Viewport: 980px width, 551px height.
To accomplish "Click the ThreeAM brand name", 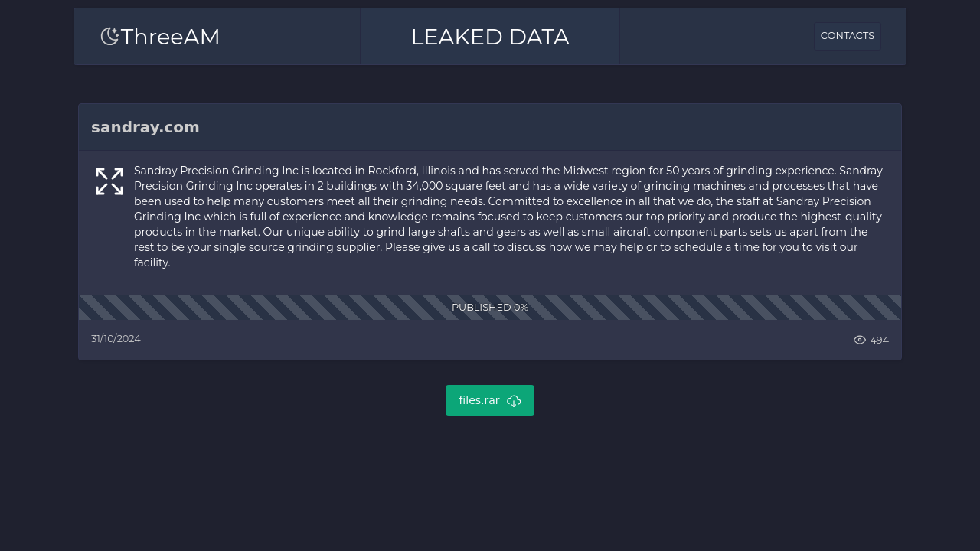I will [170, 37].
